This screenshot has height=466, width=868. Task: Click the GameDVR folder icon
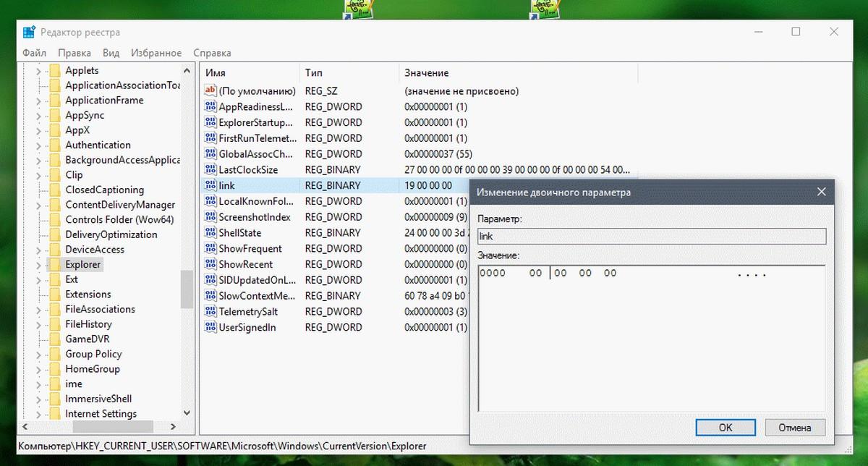[54, 339]
